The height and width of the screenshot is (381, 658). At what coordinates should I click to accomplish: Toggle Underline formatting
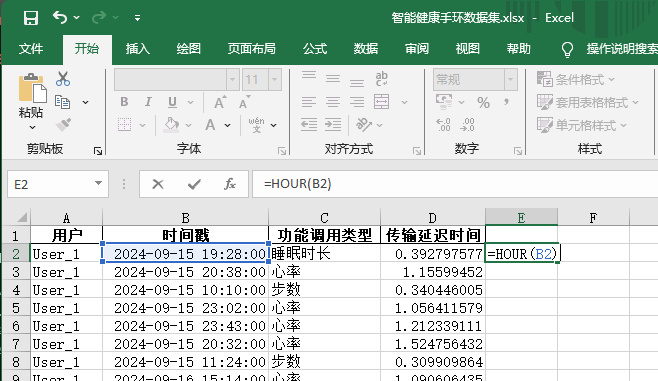tap(172, 102)
